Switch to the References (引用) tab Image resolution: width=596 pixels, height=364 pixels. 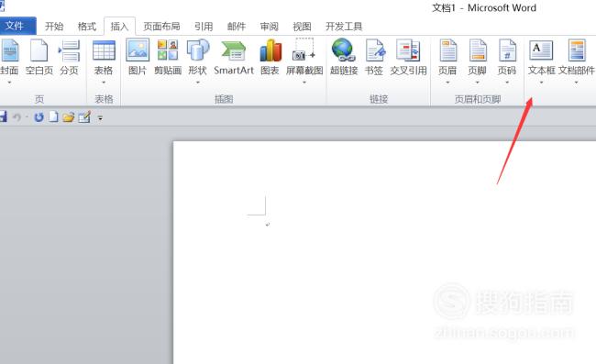click(x=204, y=27)
